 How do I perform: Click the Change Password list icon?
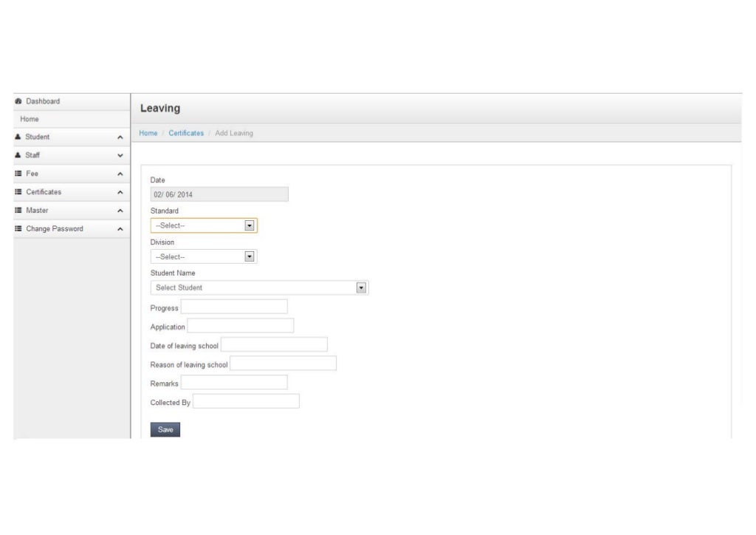click(18, 228)
